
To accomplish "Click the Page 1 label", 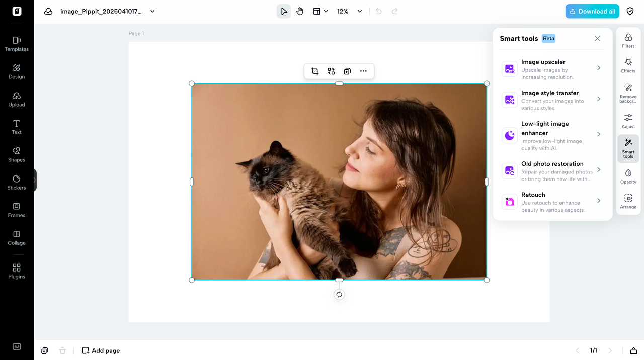I will pyautogui.click(x=136, y=34).
